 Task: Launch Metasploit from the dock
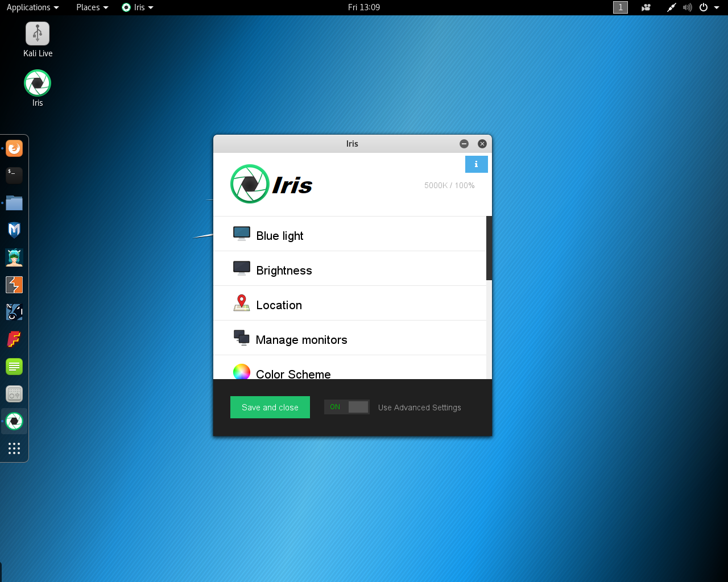tap(14, 230)
